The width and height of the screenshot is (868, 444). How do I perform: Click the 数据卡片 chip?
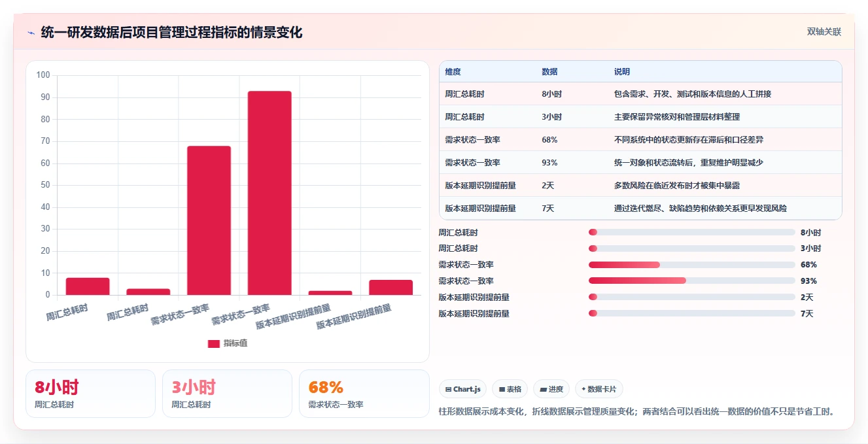(599, 389)
